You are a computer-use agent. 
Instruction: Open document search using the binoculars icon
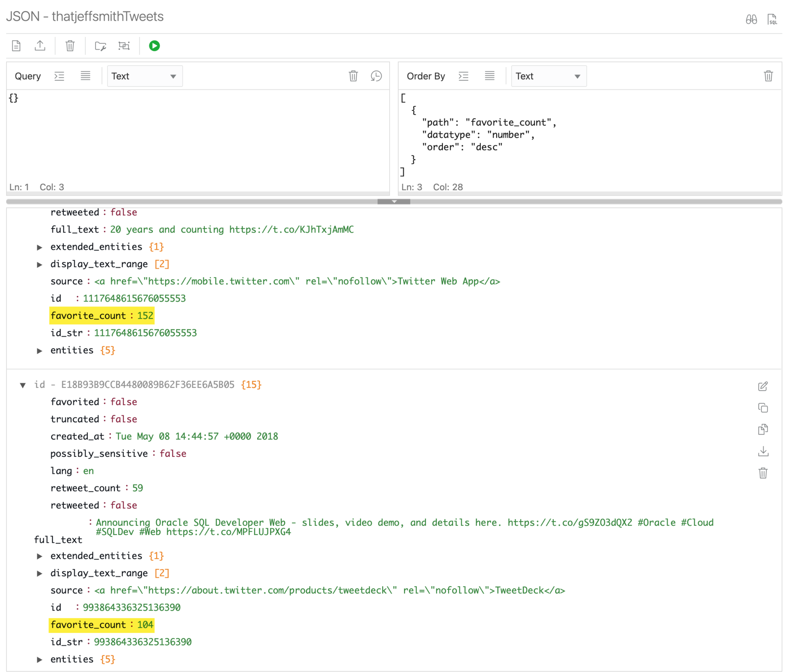tap(752, 18)
